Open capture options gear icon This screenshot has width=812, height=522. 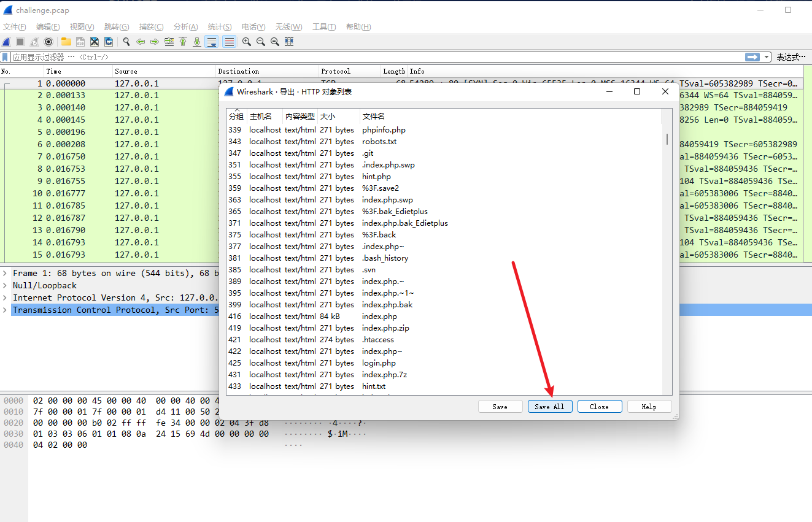[48, 42]
